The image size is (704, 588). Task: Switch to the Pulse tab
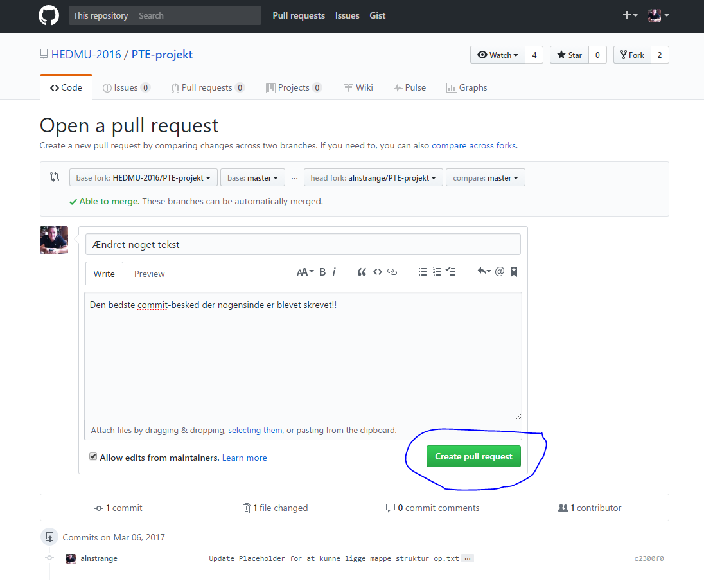[409, 87]
